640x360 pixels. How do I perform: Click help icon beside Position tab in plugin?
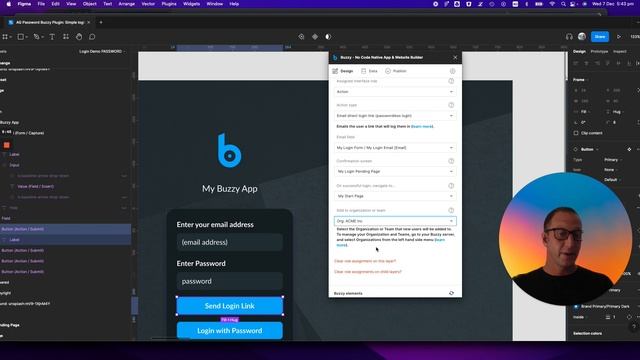(452, 71)
